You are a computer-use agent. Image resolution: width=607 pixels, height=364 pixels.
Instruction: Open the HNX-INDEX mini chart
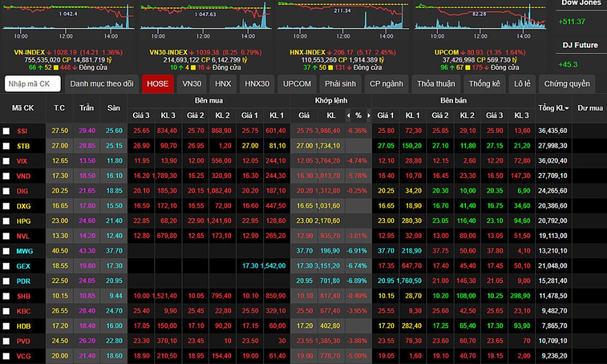[342, 17]
